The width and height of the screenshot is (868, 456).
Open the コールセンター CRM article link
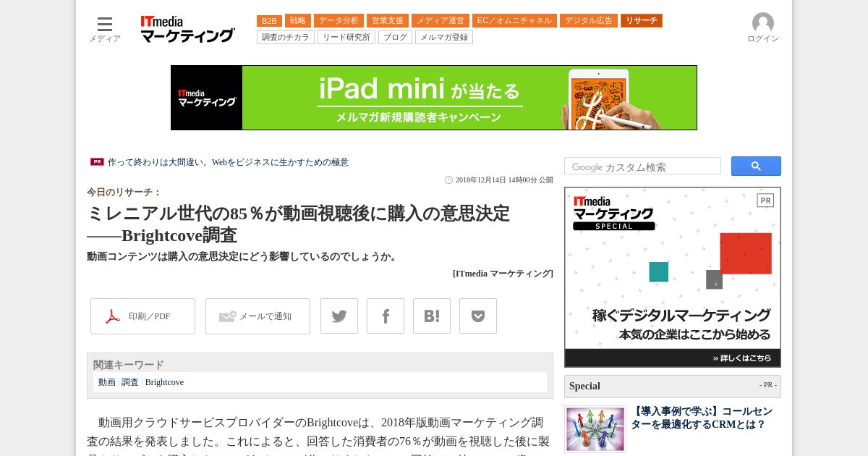click(702, 418)
